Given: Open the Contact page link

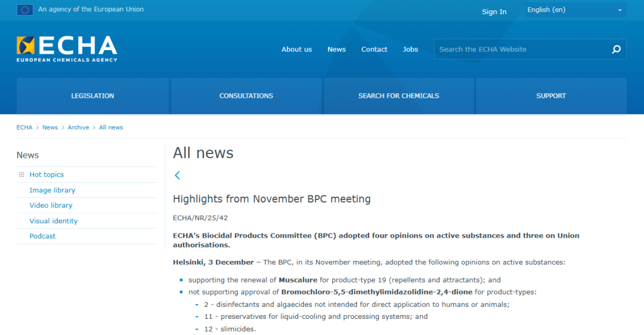Looking at the screenshot, I should coord(374,50).
